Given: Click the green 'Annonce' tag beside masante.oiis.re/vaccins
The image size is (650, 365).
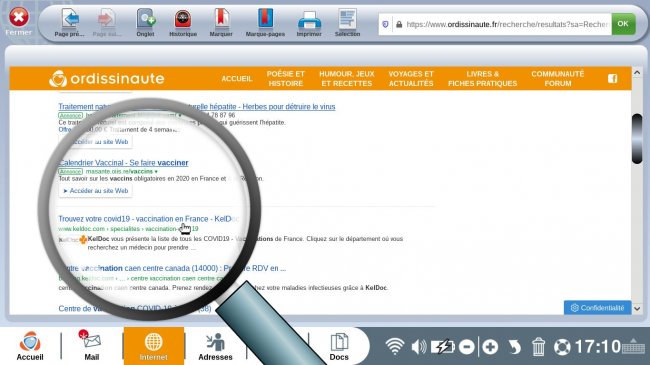Looking at the screenshot, I should [70, 171].
